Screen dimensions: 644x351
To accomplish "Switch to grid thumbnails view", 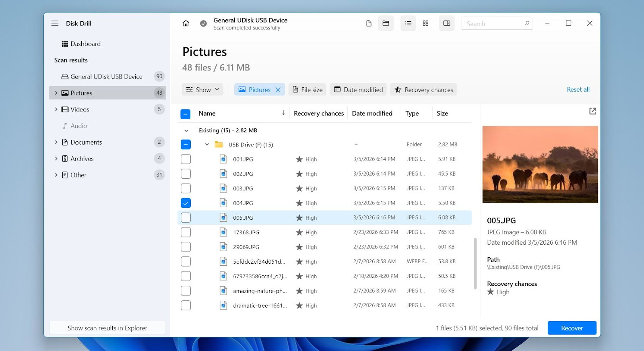I will click(425, 23).
